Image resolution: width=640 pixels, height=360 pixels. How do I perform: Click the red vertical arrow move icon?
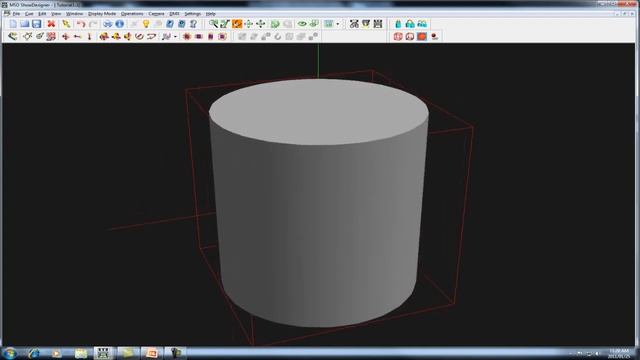pos(89,37)
